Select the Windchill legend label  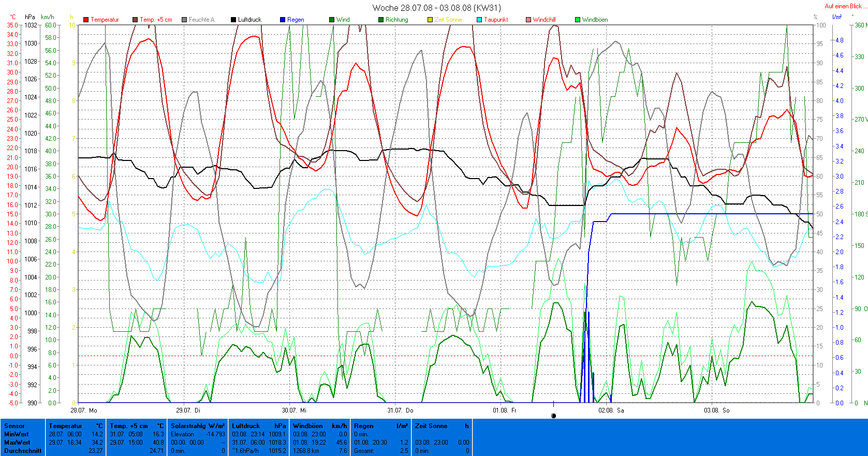[544, 20]
